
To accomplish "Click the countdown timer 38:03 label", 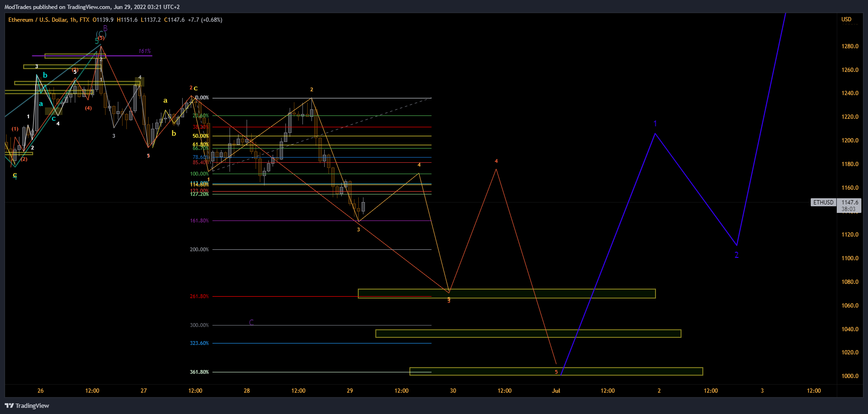I will pos(849,209).
